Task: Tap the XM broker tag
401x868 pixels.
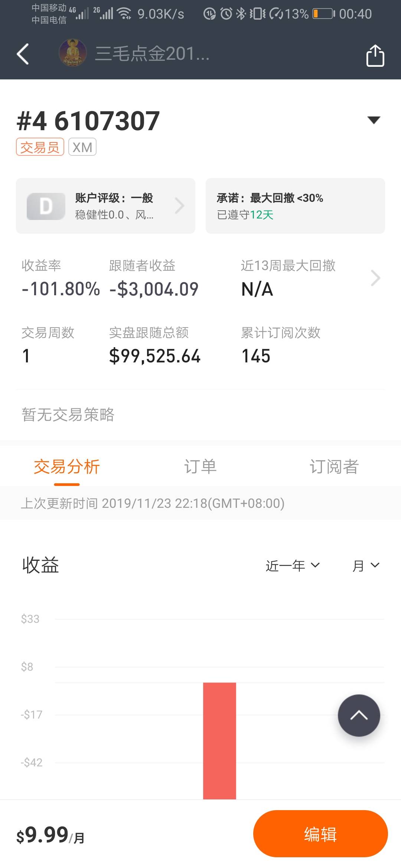Action: pos(82,147)
